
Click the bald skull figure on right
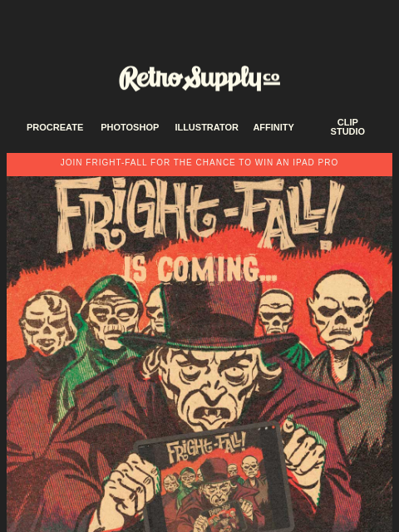coord(338,308)
